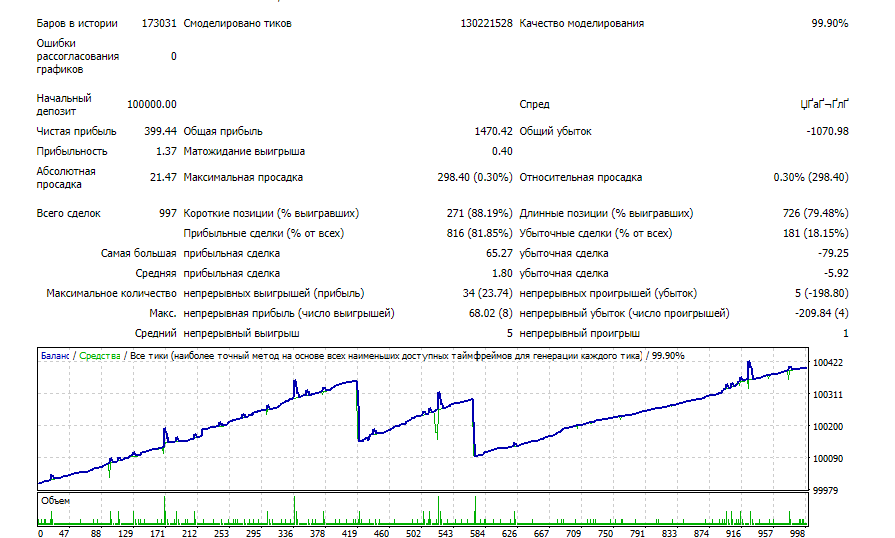Click maximal consecutive loss -209.84 (4)
Viewport: 895px width, 538px height.
(x=822, y=313)
